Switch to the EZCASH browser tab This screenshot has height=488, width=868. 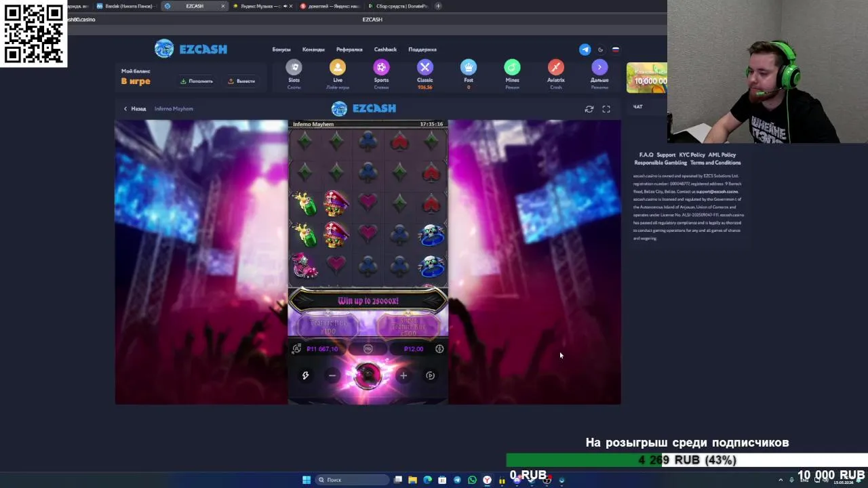[195, 6]
